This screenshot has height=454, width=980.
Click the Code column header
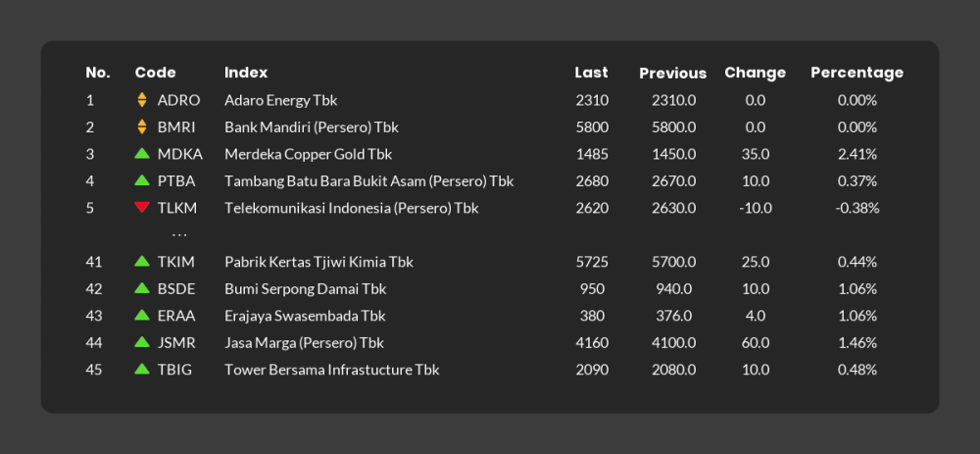click(155, 73)
